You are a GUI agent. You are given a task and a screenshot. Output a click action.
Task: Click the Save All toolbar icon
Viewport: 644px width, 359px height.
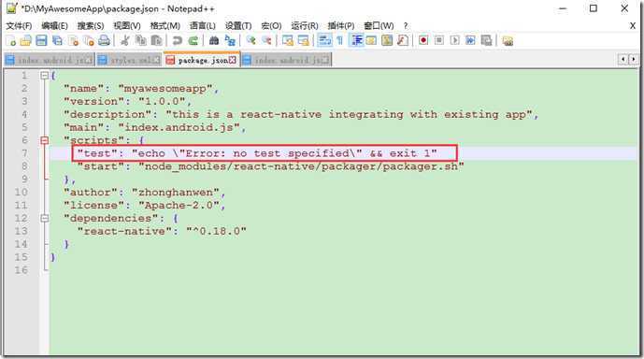(58, 40)
